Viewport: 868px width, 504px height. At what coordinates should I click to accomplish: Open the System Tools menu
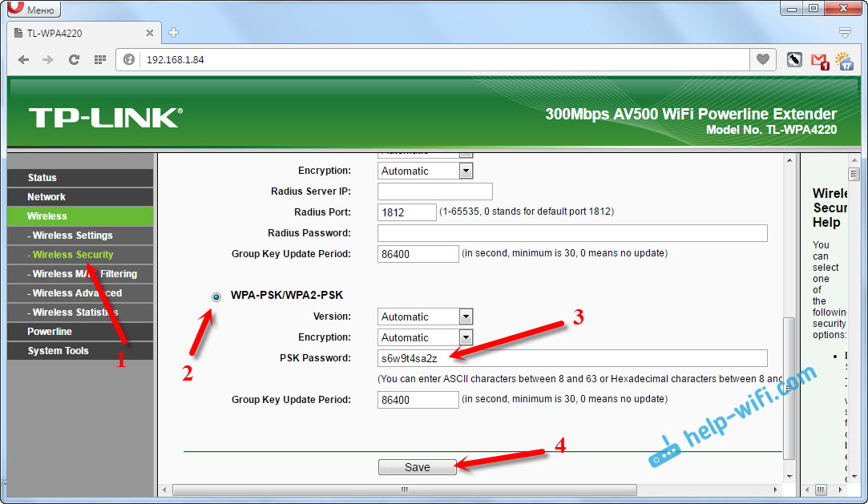(x=58, y=351)
